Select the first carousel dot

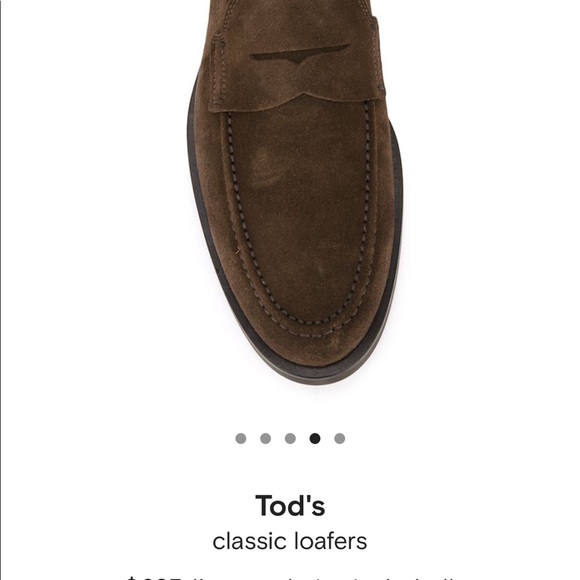241,438
